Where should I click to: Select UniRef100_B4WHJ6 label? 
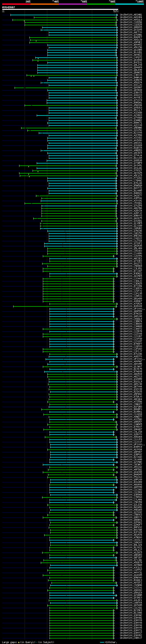pos(131,77)
